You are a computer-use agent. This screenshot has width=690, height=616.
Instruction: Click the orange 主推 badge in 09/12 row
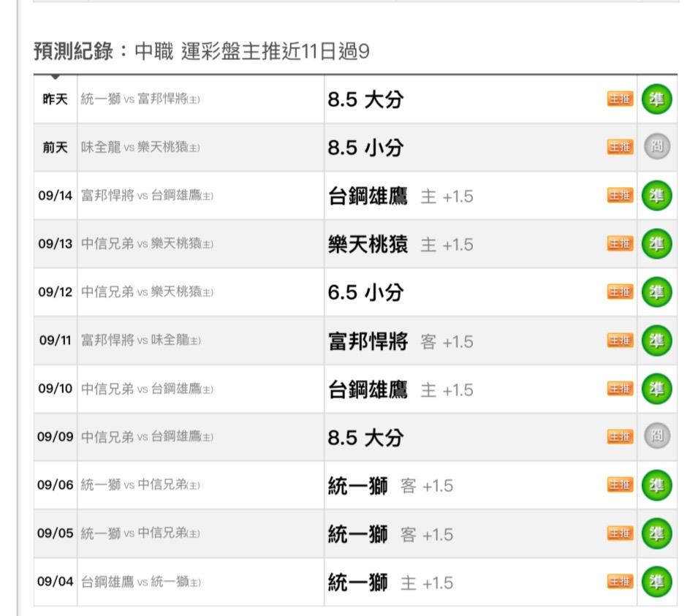(620, 292)
